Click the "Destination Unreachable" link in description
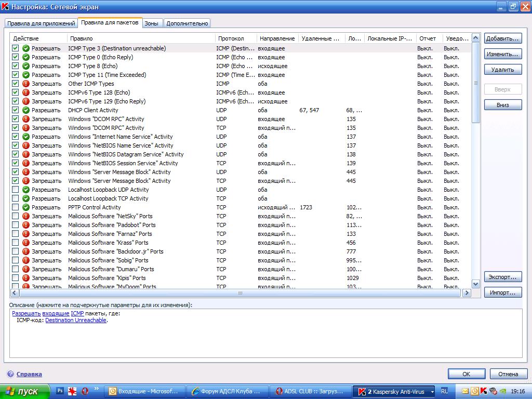The width and height of the screenshot is (532, 399). point(76,320)
